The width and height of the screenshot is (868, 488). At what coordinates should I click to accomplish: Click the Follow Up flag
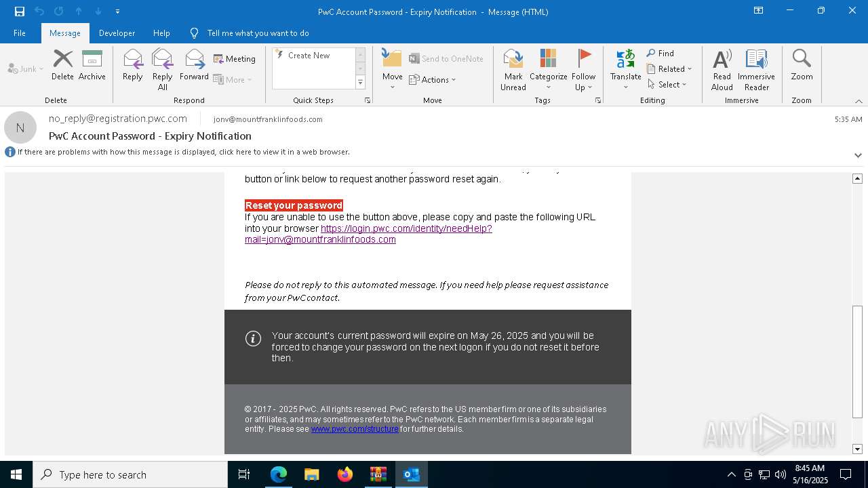(583, 69)
